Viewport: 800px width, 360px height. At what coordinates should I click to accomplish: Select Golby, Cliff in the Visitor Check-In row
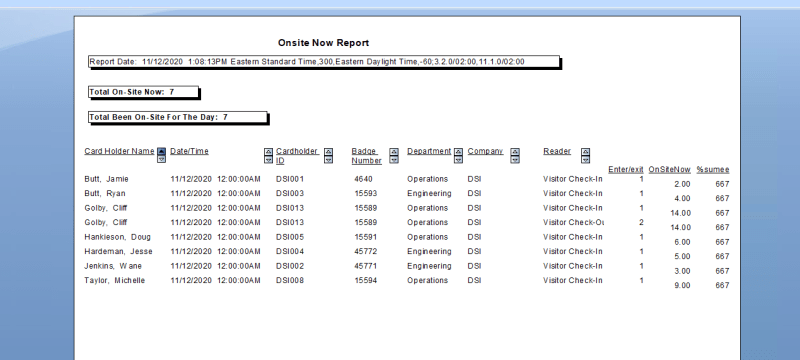pyautogui.click(x=106, y=208)
